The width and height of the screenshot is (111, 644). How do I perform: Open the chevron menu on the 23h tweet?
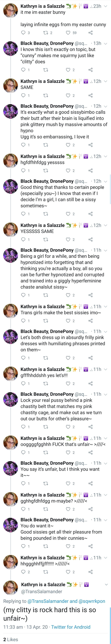106,6
